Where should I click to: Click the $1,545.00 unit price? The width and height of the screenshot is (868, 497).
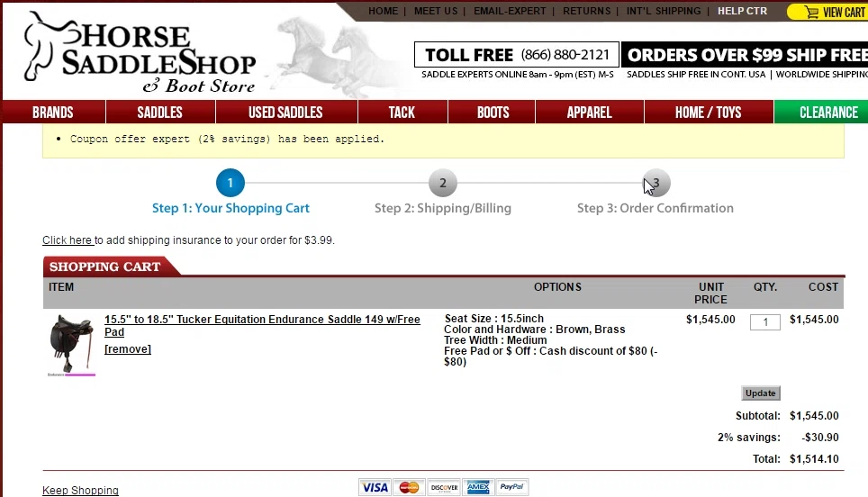pos(710,320)
